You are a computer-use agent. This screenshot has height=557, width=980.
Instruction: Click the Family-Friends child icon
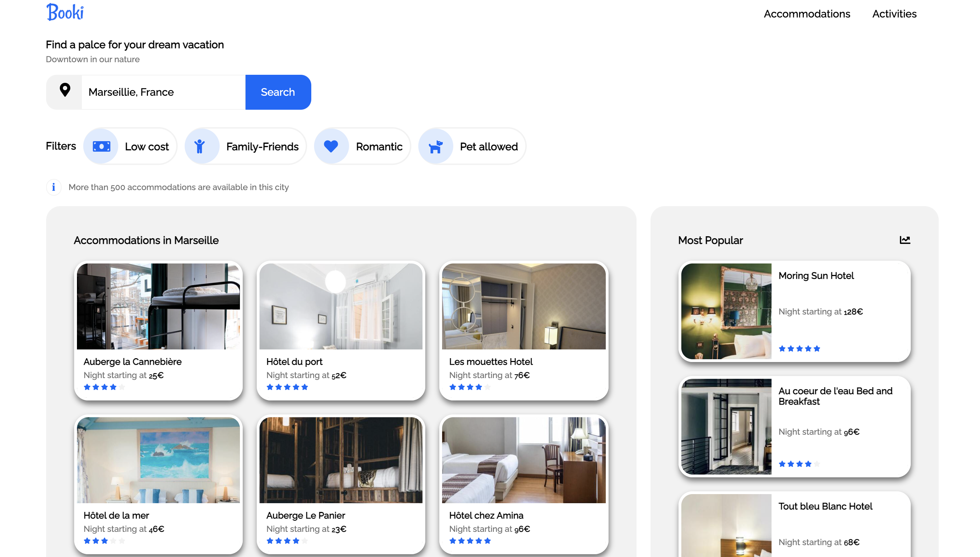tap(199, 146)
